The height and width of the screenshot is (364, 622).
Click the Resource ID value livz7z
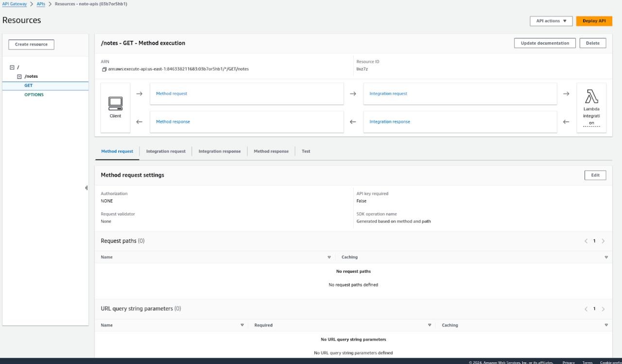(362, 69)
